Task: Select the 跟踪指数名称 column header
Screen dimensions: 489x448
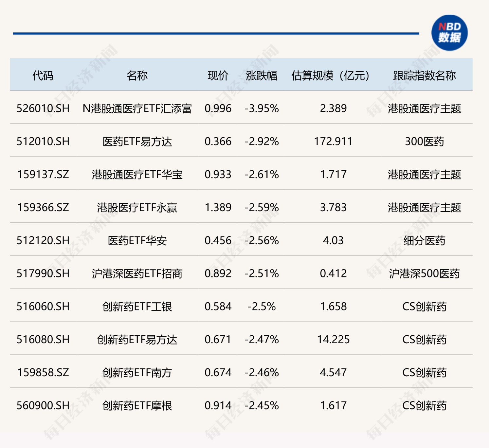Action: pos(425,76)
